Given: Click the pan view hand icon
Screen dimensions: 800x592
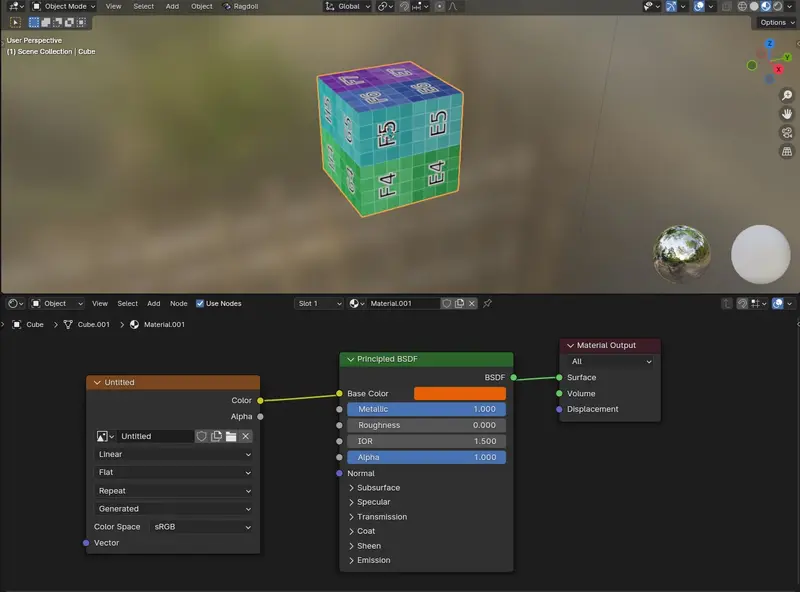Looking at the screenshot, I should click(787, 113).
